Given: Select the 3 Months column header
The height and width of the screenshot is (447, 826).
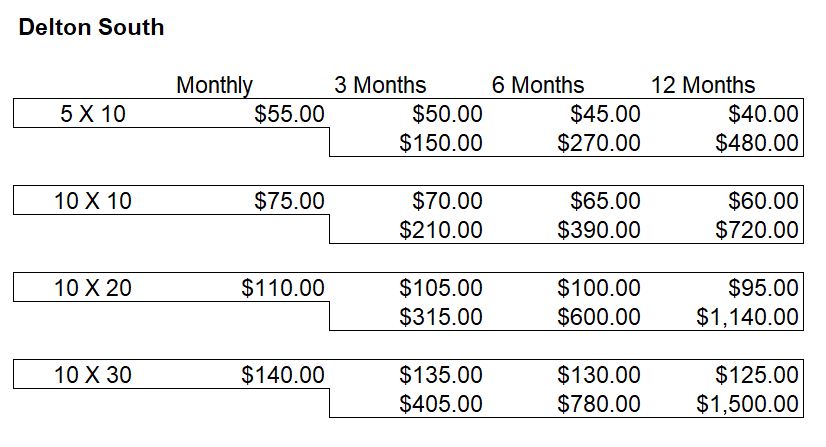Looking at the screenshot, I should [x=380, y=85].
